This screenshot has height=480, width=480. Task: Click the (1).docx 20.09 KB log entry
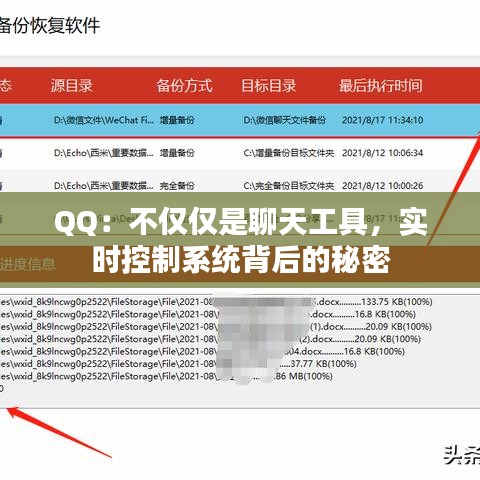click(x=216, y=327)
